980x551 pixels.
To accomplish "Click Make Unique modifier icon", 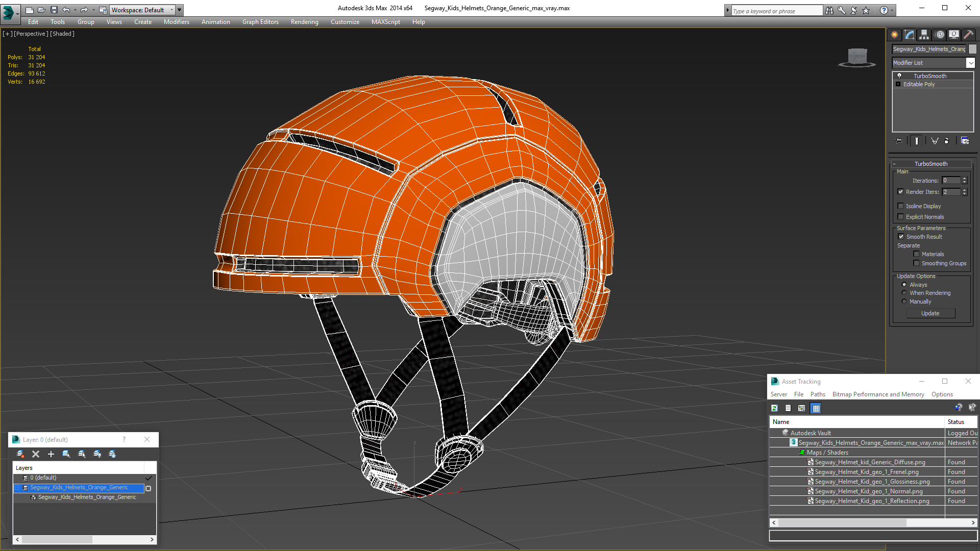I will [x=934, y=141].
